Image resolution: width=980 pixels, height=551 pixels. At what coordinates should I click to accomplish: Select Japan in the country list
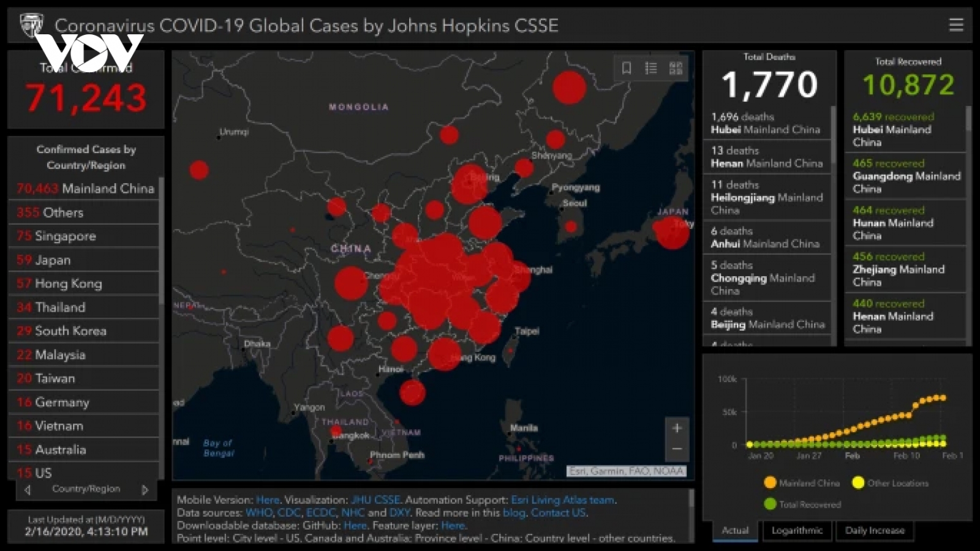tap(84, 260)
